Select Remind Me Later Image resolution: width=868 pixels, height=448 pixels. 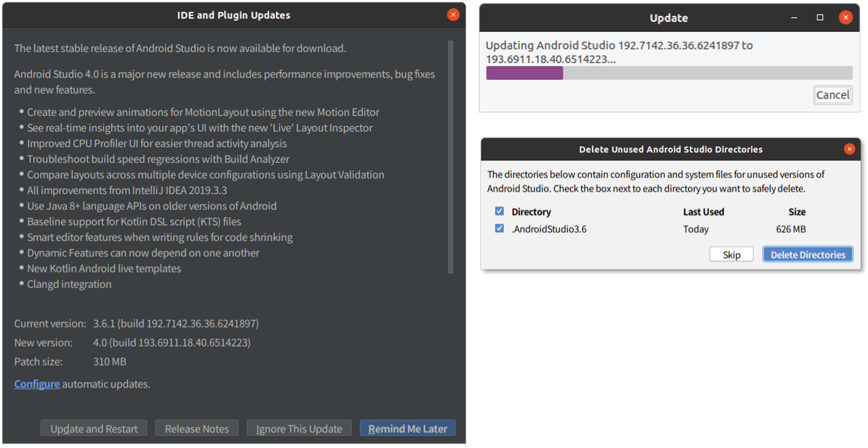(408, 428)
